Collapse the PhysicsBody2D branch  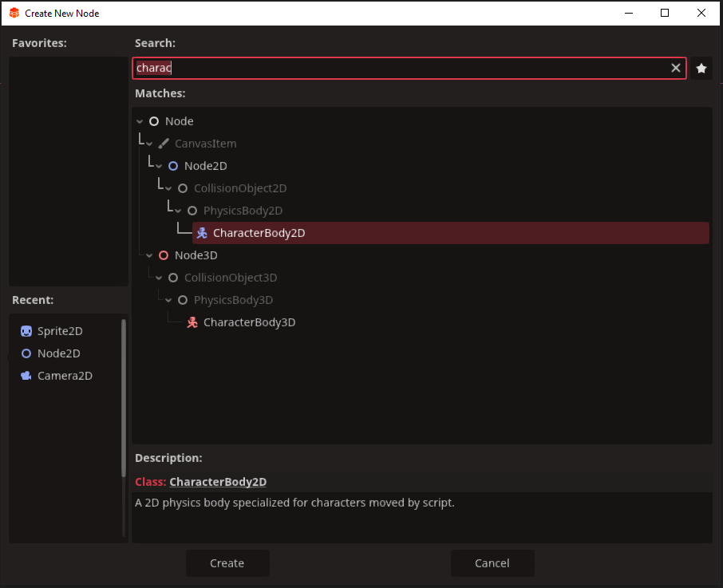[178, 211]
